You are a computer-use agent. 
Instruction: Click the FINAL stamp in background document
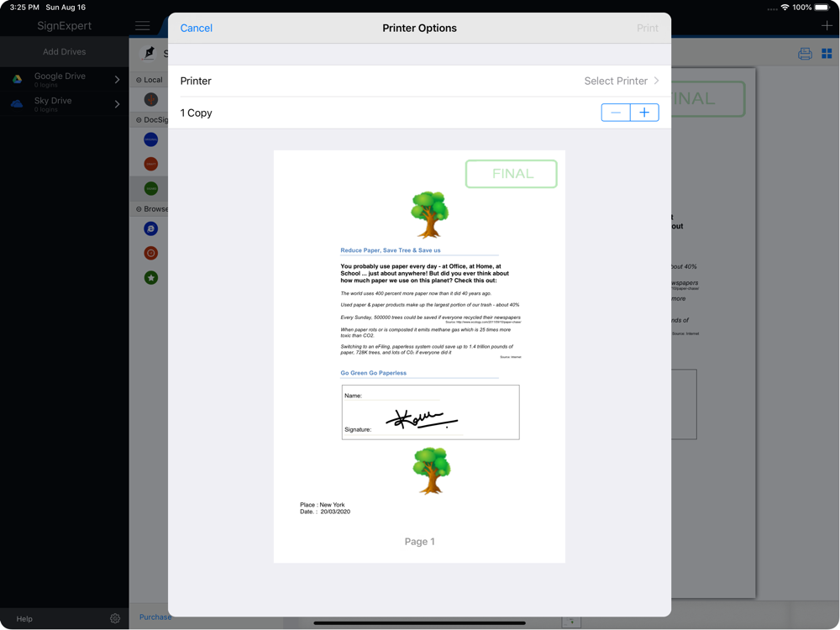[707, 98]
